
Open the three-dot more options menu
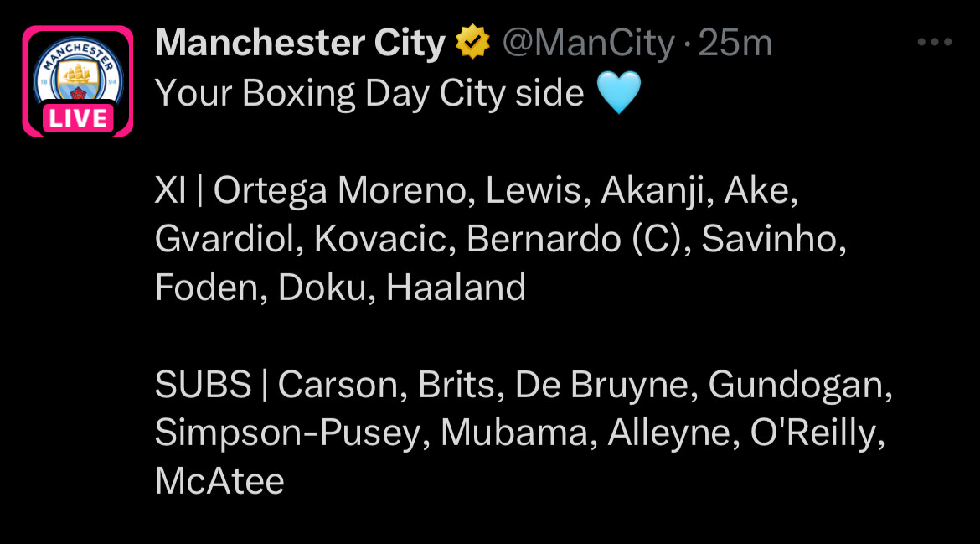pos(935,43)
